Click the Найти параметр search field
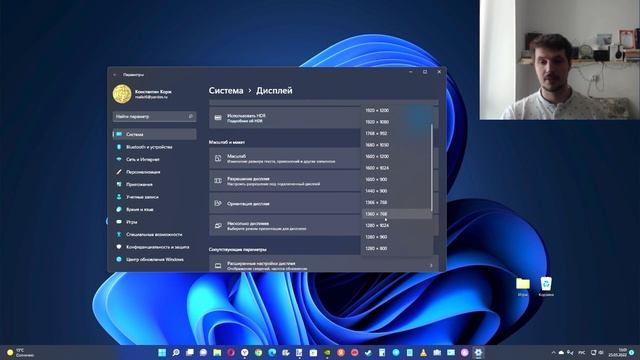 point(154,117)
